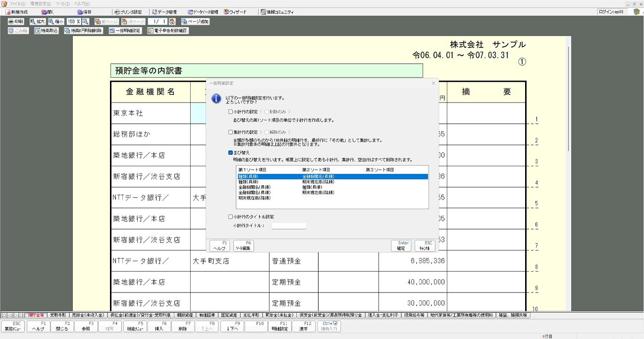
Task: Open the 残高取込 balance import tool
Action: [47, 31]
